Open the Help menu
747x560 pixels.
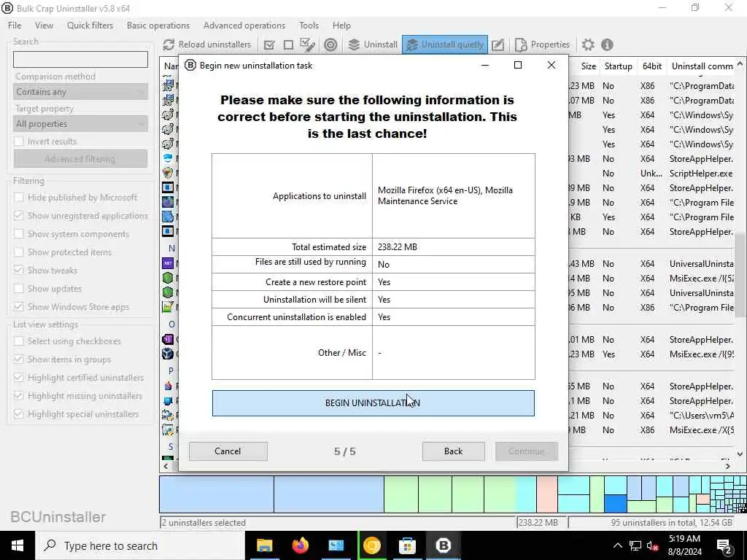click(341, 26)
